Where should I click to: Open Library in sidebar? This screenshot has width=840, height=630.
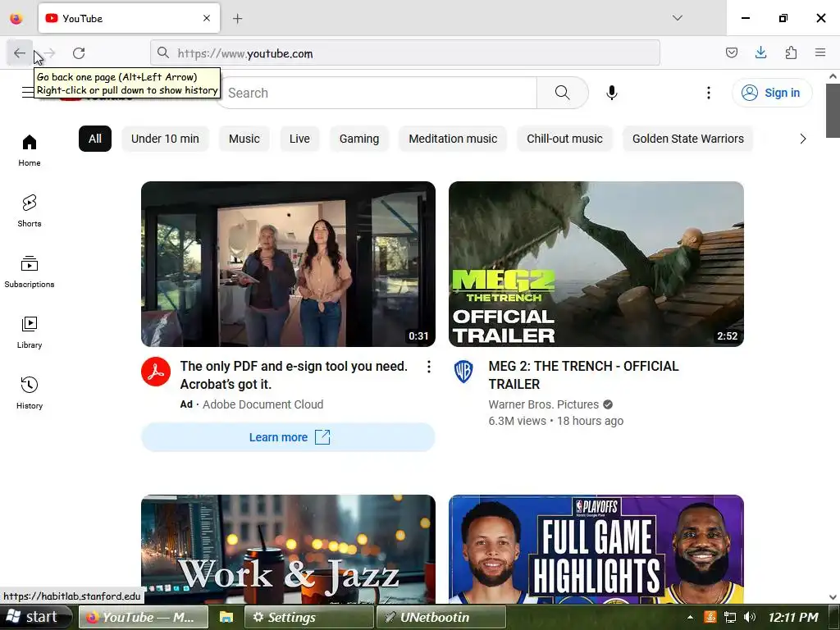pos(30,333)
